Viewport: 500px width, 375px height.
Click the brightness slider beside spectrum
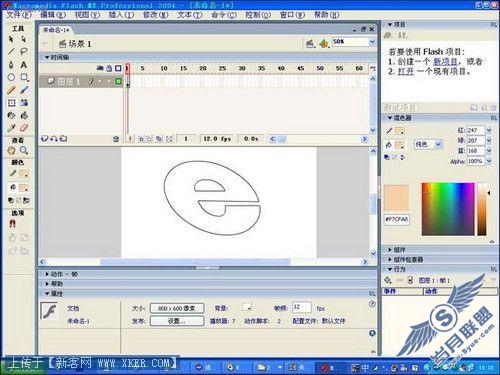point(482,209)
